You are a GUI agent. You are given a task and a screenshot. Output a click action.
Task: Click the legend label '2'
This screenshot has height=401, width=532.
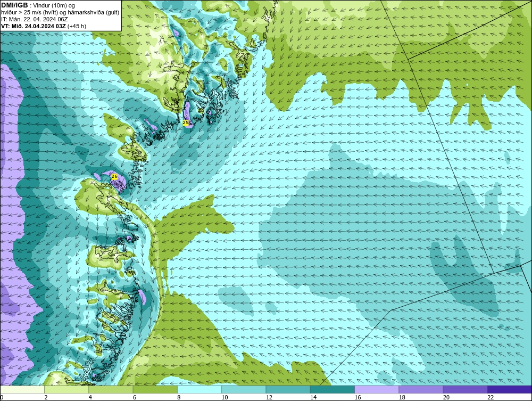46,398
